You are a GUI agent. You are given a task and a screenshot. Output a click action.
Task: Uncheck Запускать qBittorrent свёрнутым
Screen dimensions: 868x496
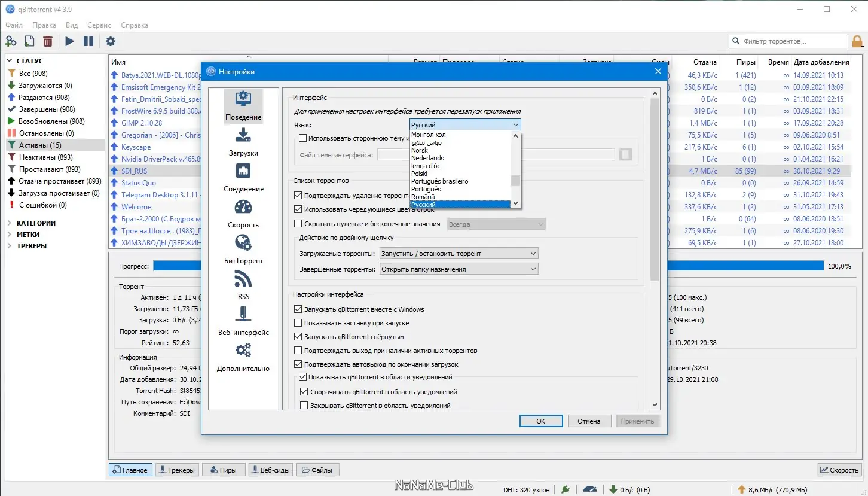pos(298,337)
